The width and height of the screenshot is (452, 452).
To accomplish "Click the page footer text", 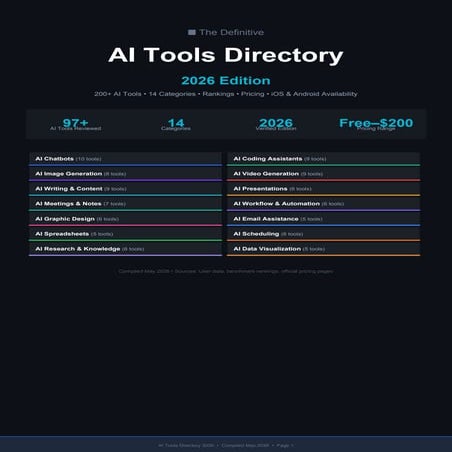I will pyautogui.click(x=226, y=445).
